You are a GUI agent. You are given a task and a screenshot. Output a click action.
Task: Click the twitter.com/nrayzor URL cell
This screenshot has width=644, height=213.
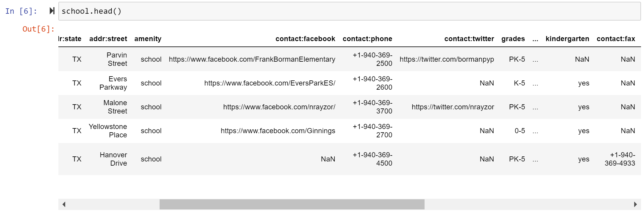click(453, 107)
